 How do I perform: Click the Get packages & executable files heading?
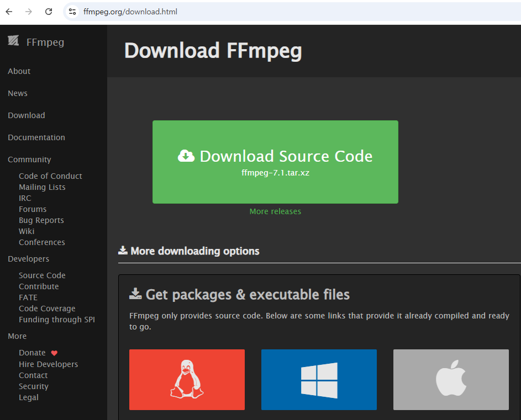coord(248,295)
